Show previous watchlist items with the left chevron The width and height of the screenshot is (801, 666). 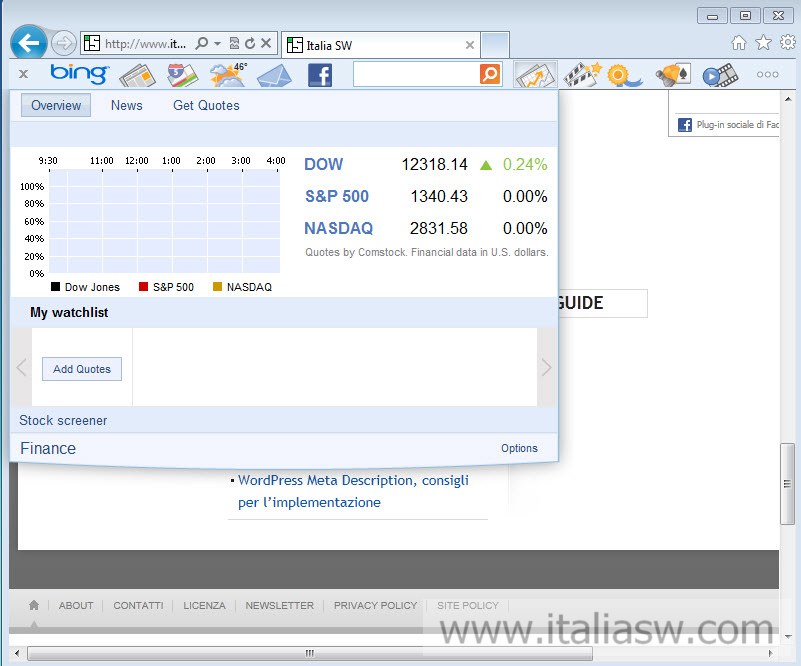(x=21, y=367)
